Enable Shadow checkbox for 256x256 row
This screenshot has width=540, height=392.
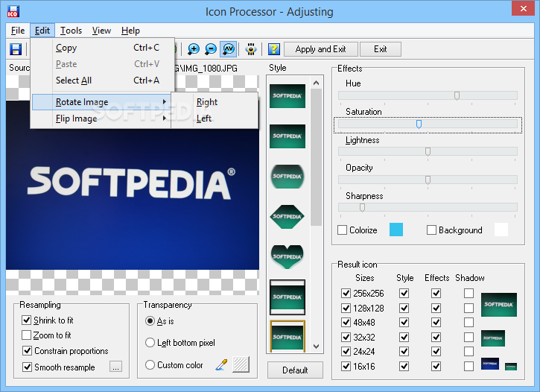click(468, 293)
